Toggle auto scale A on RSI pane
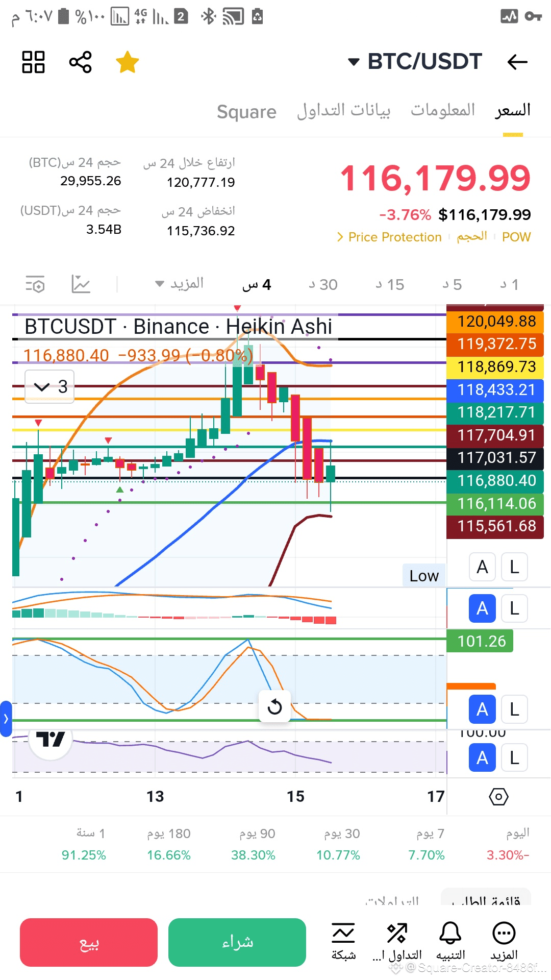Screen dimensions: 551x980 point(482,758)
